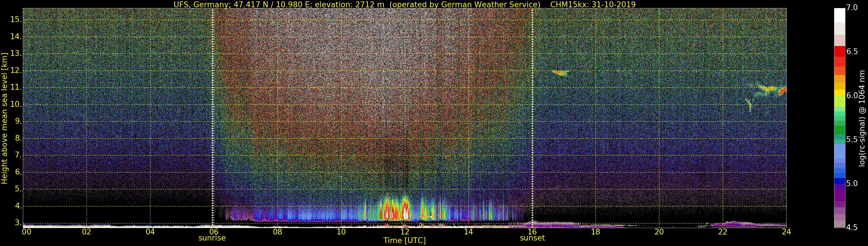Click the '6.0' colorbar tick label
The image size is (868, 246).
(x=852, y=96)
